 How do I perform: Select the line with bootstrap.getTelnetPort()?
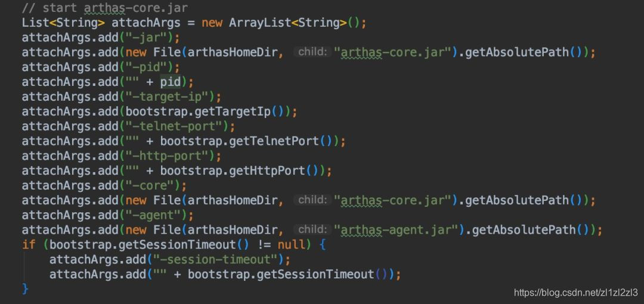184,141
